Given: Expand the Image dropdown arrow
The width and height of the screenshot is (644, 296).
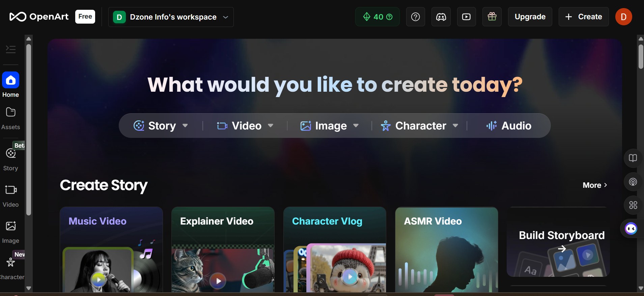Looking at the screenshot, I should pyautogui.click(x=356, y=126).
